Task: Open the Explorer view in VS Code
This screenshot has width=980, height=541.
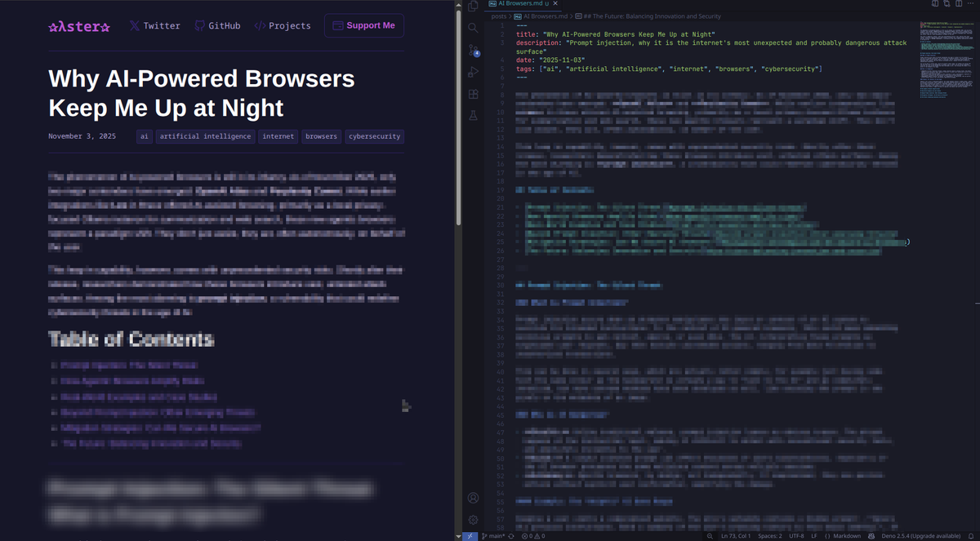Action: (x=473, y=6)
